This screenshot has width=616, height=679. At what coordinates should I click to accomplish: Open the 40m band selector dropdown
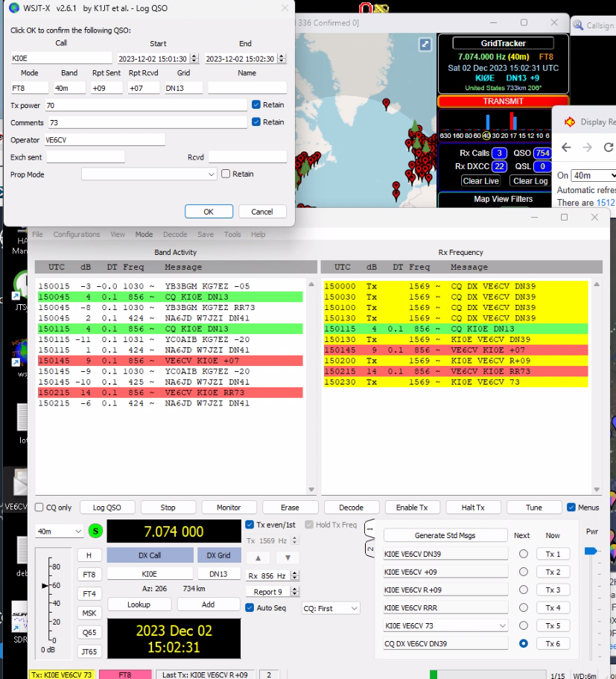coord(60,531)
